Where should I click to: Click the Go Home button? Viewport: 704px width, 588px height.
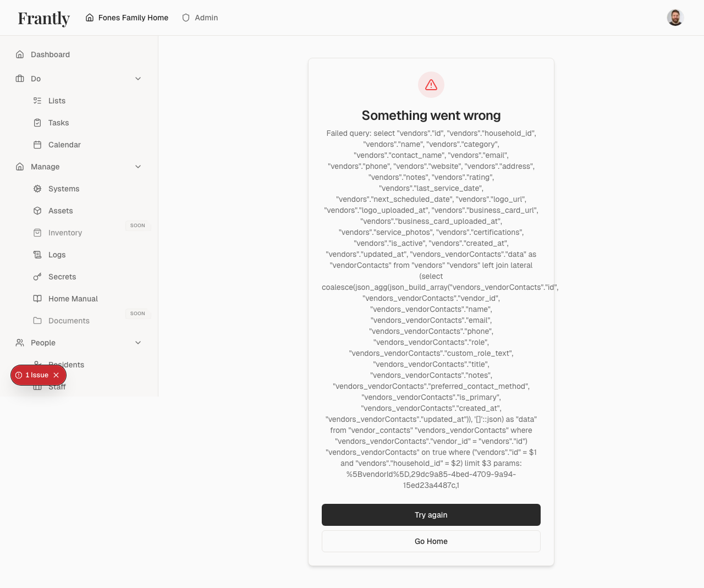tap(431, 541)
